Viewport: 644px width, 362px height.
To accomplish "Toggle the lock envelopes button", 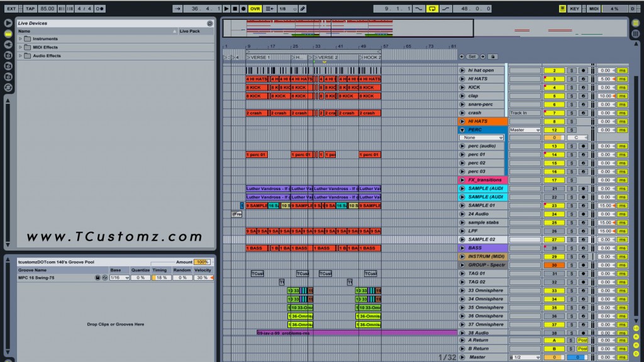I will pyautogui.click(x=493, y=57).
